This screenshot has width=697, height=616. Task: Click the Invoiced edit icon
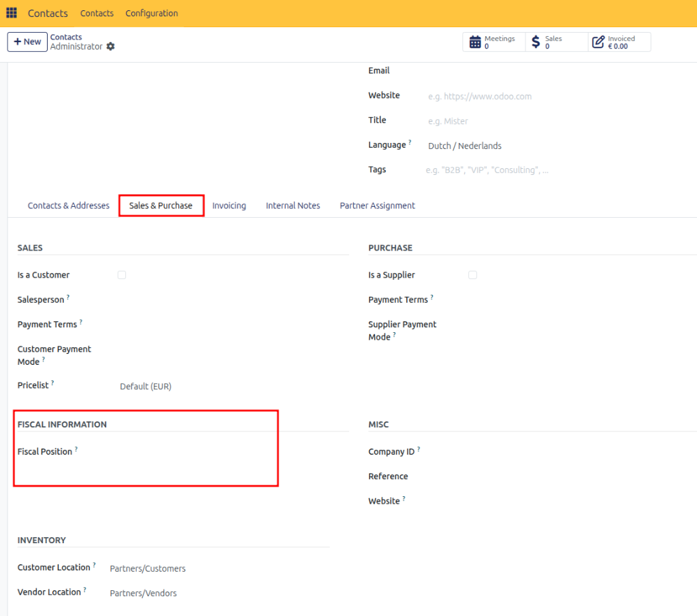click(x=598, y=42)
